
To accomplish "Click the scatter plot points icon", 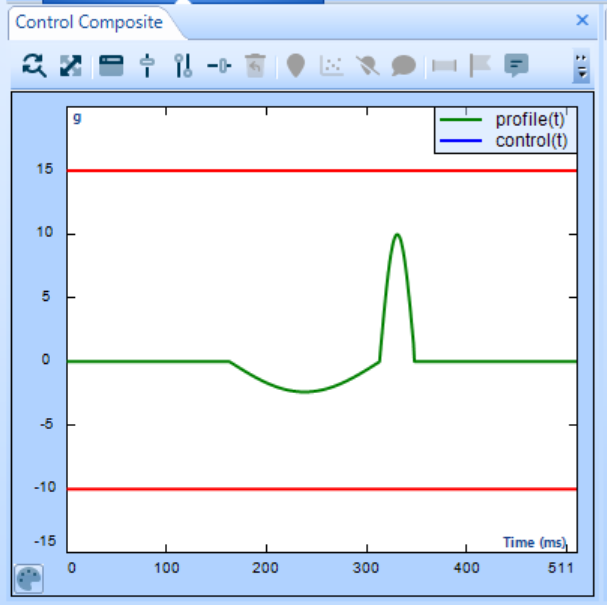I will (331, 66).
